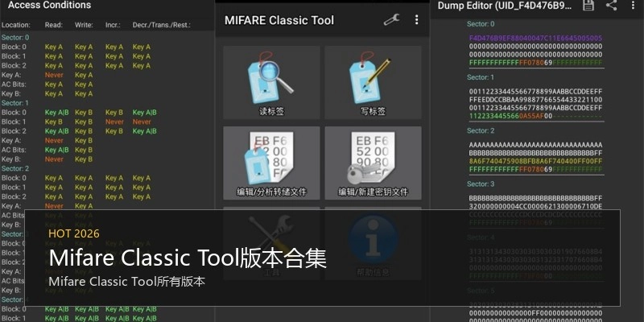Tap the 写标签 write tag tile
The height and width of the screenshot is (322, 644).
pos(373,83)
